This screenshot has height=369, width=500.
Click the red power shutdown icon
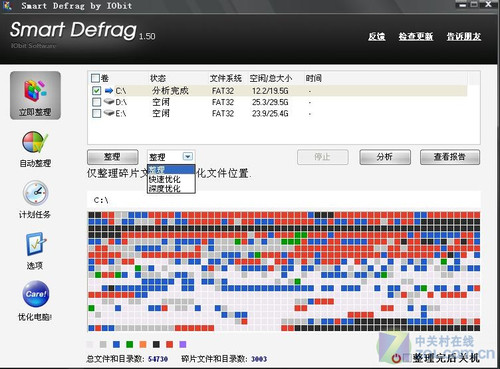[396, 358]
